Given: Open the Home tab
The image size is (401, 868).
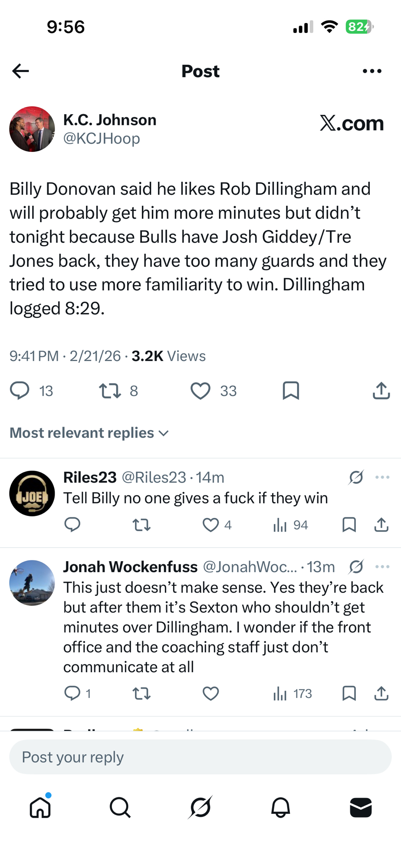Looking at the screenshot, I should (x=40, y=808).
